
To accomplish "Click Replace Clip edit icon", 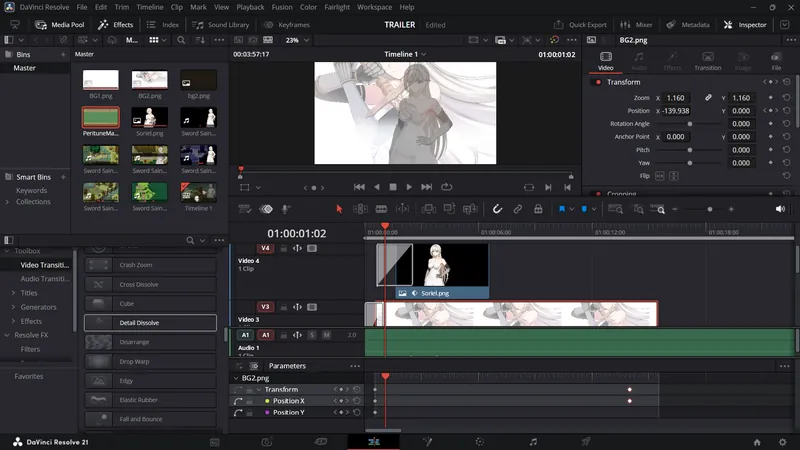I will [x=470, y=209].
